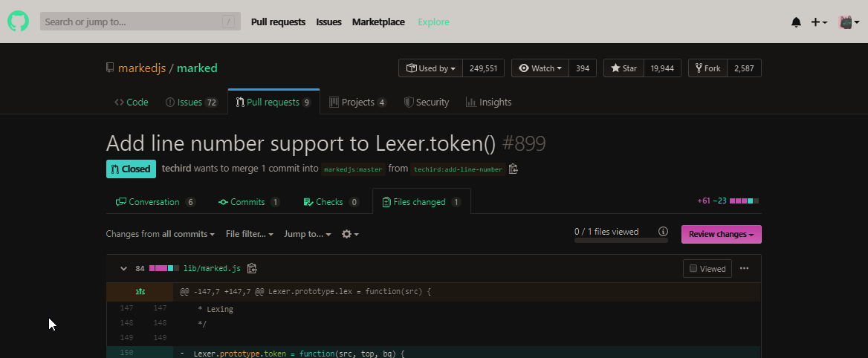Mark lib/marked.js as Viewed
This screenshot has width=868, height=358.
click(x=707, y=269)
